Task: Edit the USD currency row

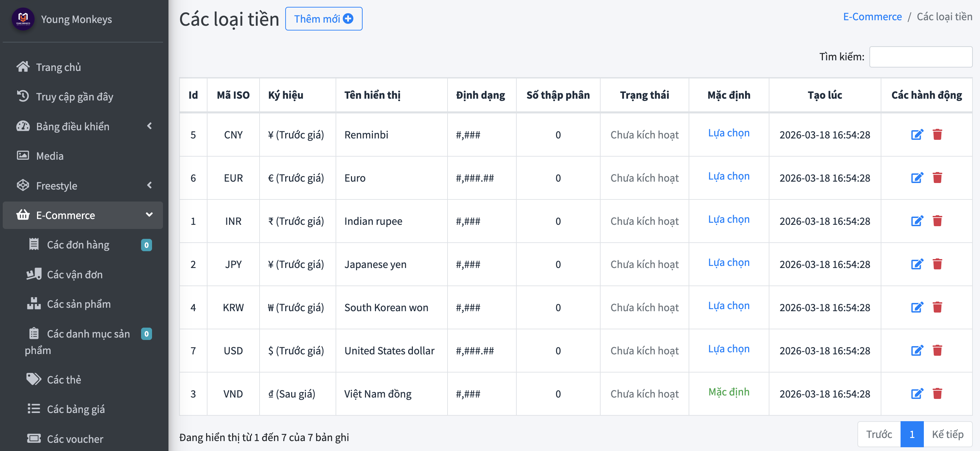Action: click(917, 351)
